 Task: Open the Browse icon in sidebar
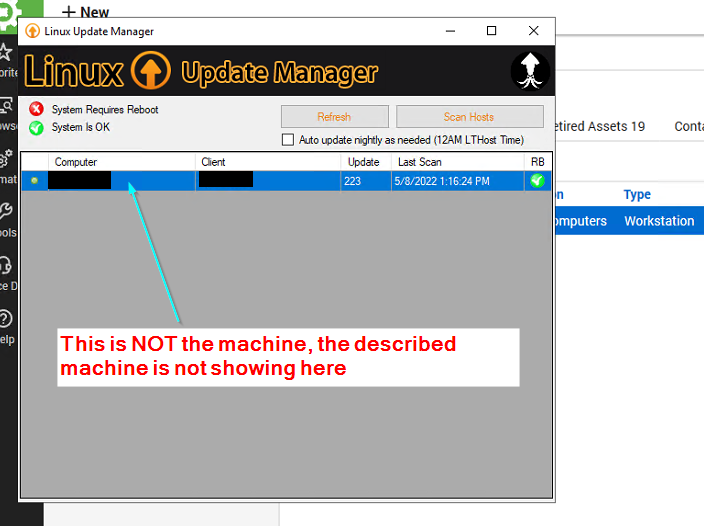(6, 105)
